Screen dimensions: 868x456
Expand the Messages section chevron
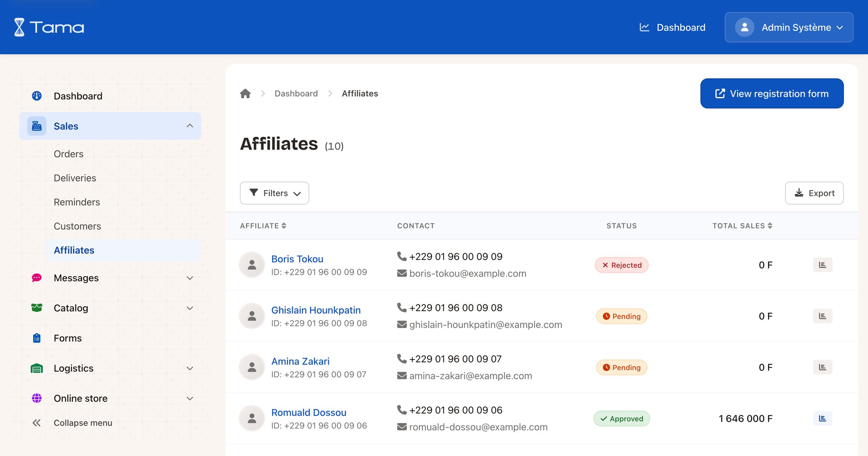[x=190, y=278]
